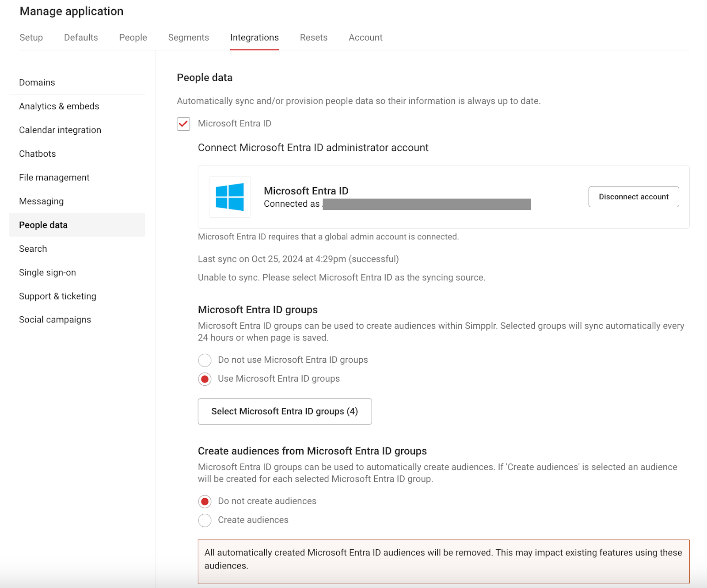Open the Segments tab

[189, 38]
